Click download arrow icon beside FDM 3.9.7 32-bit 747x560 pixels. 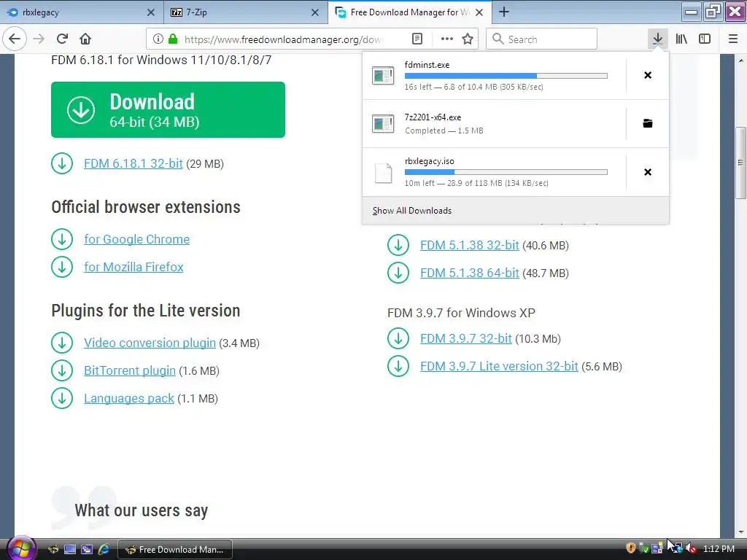point(398,338)
